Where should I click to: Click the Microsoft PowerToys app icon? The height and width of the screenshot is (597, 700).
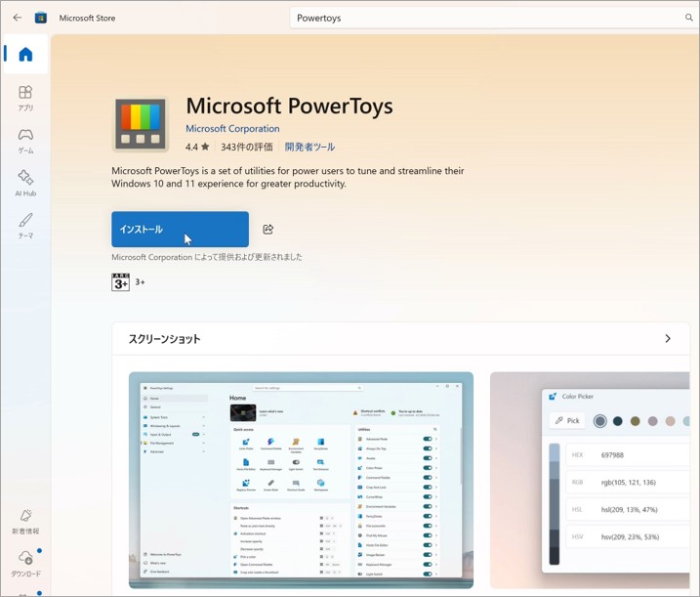click(x=141, y=124)
